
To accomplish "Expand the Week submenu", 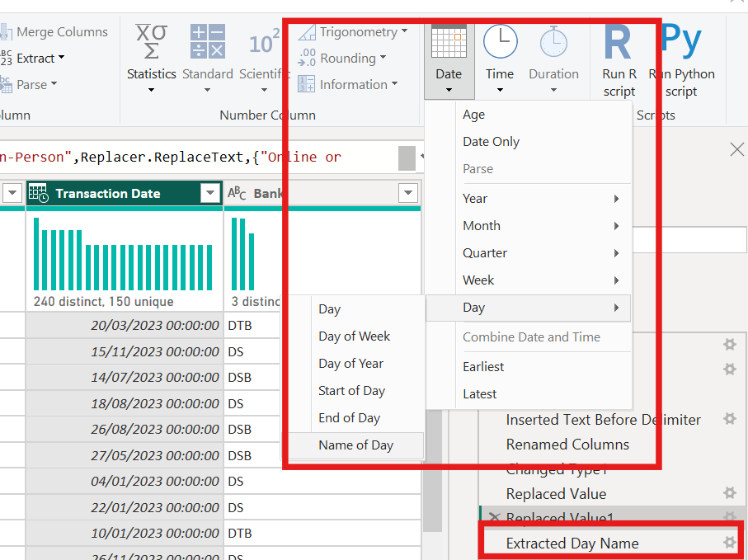I will 528,280.
